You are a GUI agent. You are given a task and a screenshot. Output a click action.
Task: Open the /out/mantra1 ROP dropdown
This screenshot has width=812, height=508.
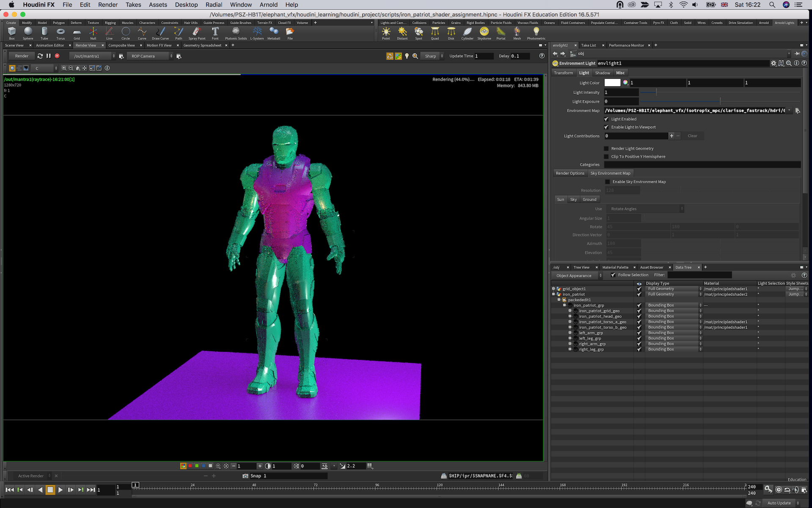[93, 56]
